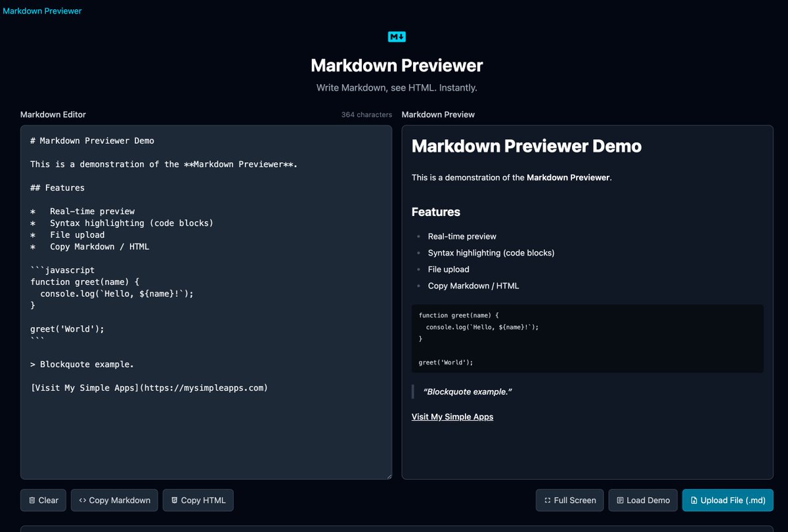Click the Copy Markdown button

(114, 500)
